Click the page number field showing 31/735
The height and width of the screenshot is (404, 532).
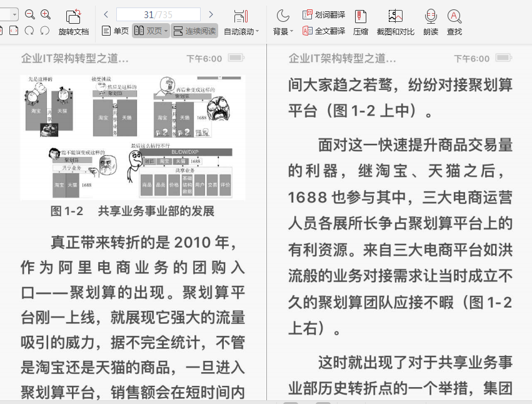click(x=158, y=14)
